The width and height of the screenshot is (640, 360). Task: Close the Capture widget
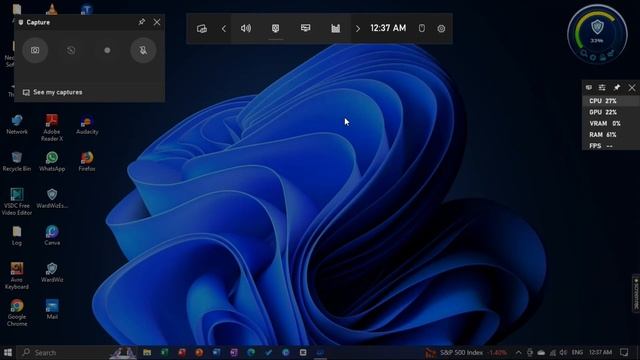pyautogui.click(x=157, y=22)
